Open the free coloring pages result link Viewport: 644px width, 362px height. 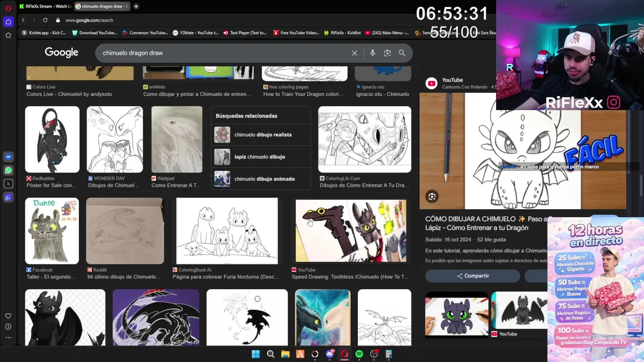(x=303, y=94)
